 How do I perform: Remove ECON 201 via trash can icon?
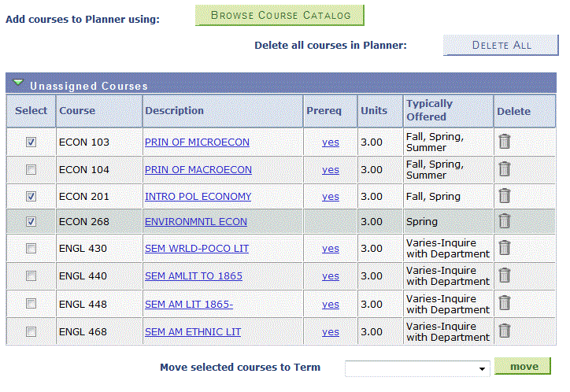(505, 196)
